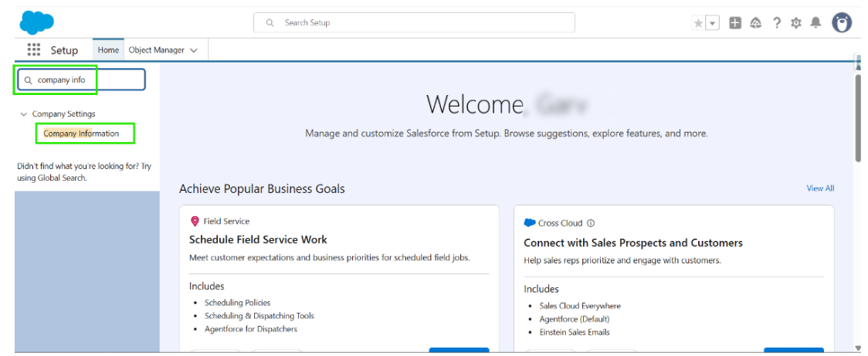Open Company Information in the sidebar

tap(81, 134)
